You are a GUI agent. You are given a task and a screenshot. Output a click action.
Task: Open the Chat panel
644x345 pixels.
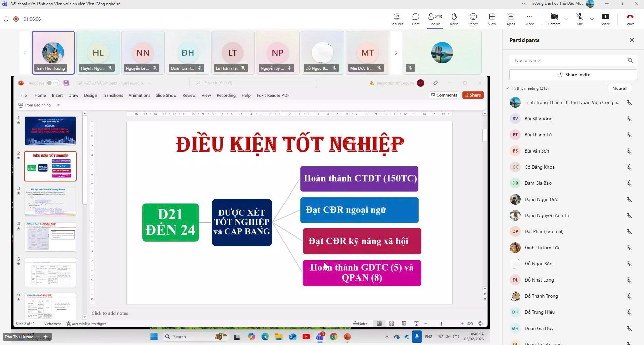(x=416, y=19)
